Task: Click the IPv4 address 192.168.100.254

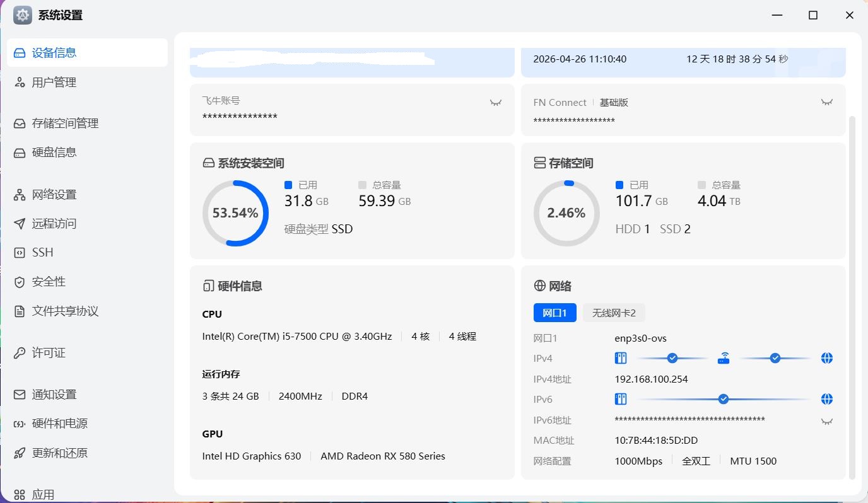Action: click(x=652, y=379)
